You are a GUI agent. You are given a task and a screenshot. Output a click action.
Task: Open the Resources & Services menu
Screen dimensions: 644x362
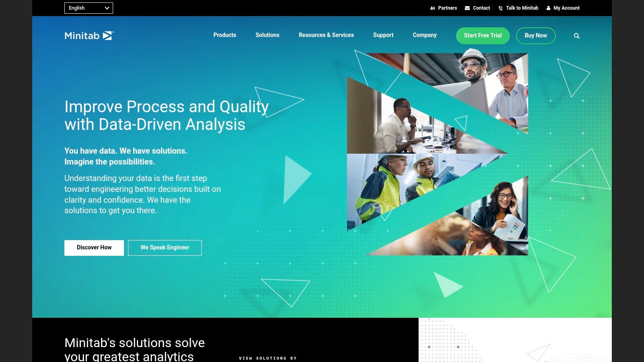[x=326, y=35]
